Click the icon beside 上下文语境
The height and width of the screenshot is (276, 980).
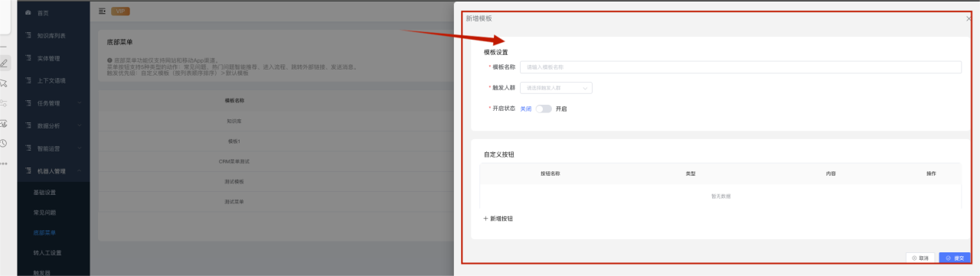click(28, 80)
